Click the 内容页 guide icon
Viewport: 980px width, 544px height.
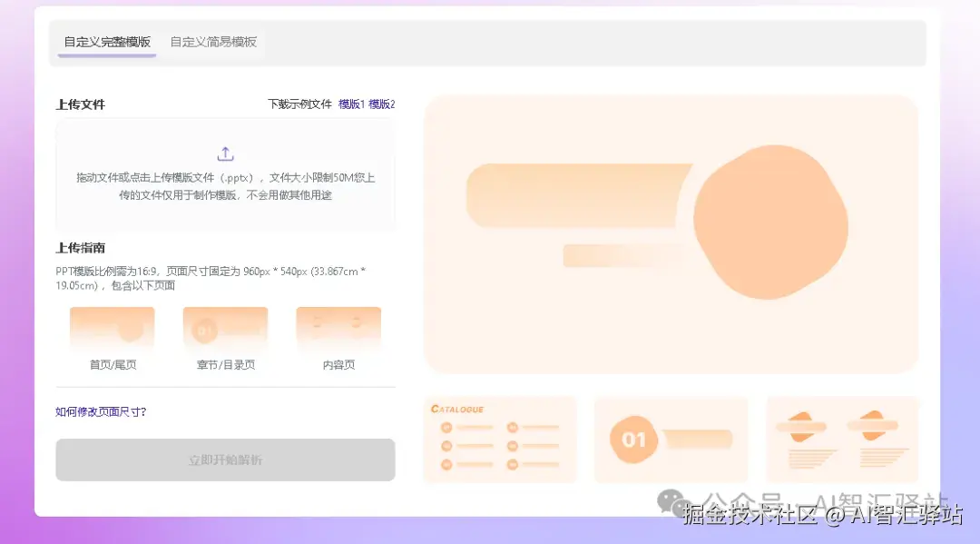338,326
